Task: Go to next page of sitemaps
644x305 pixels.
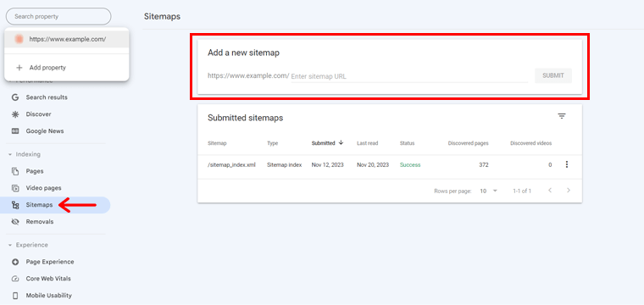Action: 569,191
